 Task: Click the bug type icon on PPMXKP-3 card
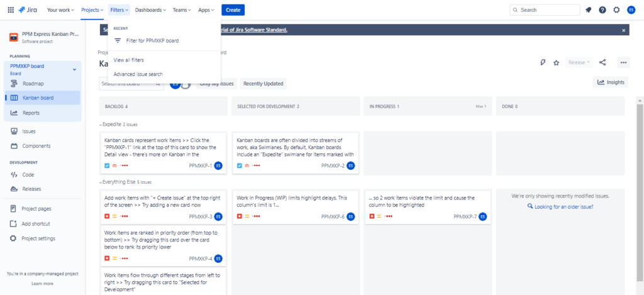click(x=107, y=216)
